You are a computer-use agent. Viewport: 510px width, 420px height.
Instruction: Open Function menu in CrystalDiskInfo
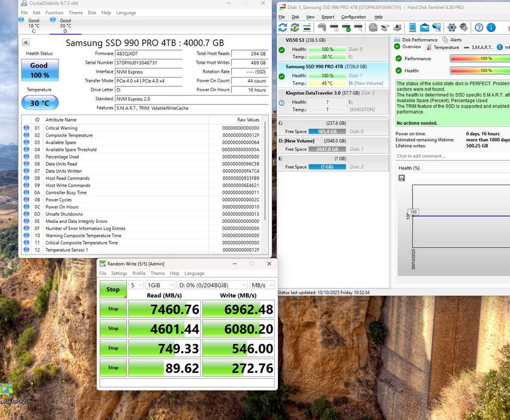point(54,13)
